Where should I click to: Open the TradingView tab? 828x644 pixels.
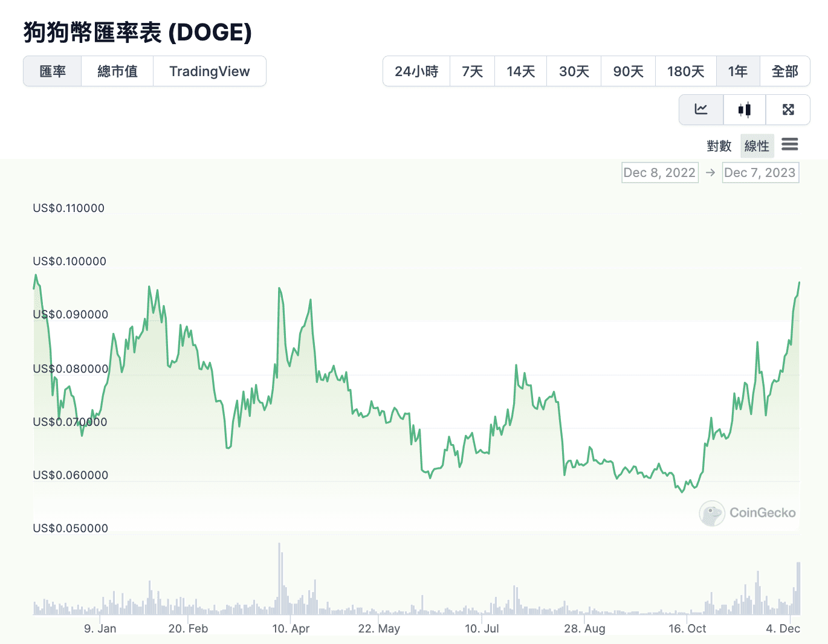(210, 71)
